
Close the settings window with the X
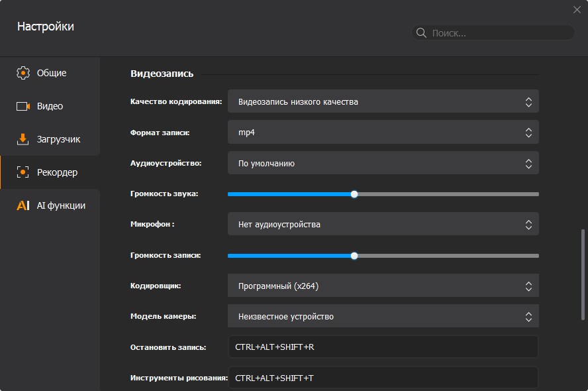click(577, 9)
